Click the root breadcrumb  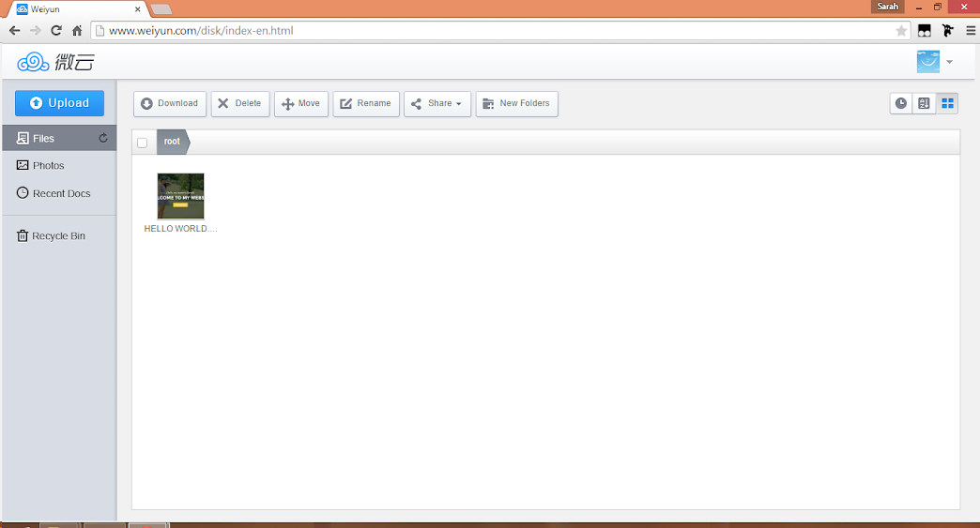tap(173, 142)
